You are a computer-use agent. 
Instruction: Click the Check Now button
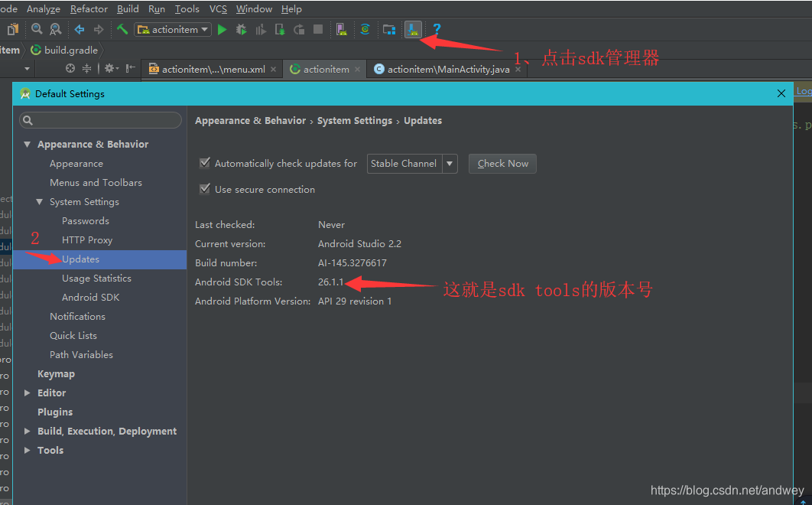pos(502,164)
